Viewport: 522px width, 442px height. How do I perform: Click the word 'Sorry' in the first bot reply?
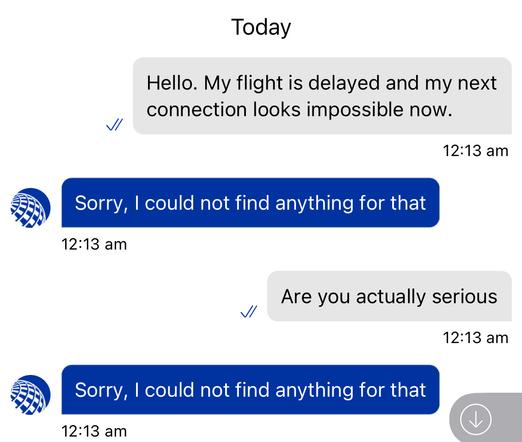pyautogui.click(x=101, y=203)
